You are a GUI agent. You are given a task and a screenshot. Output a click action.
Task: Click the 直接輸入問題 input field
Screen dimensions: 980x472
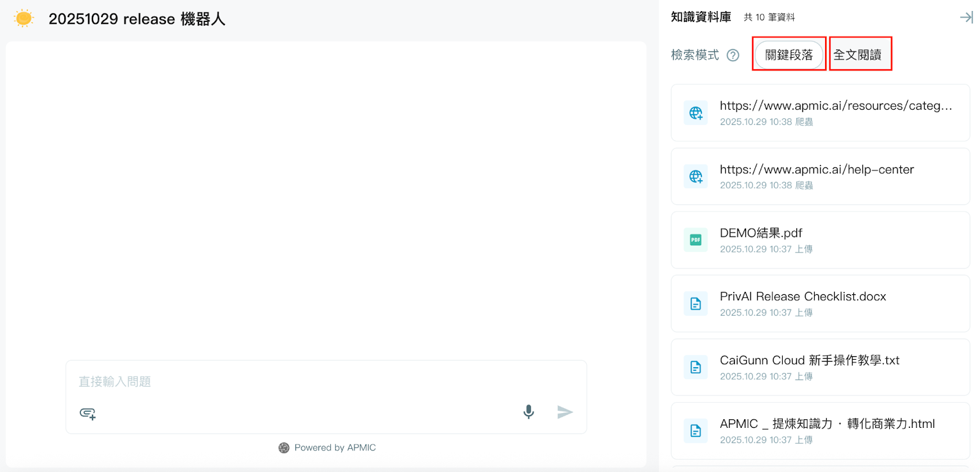coord(325,382)
